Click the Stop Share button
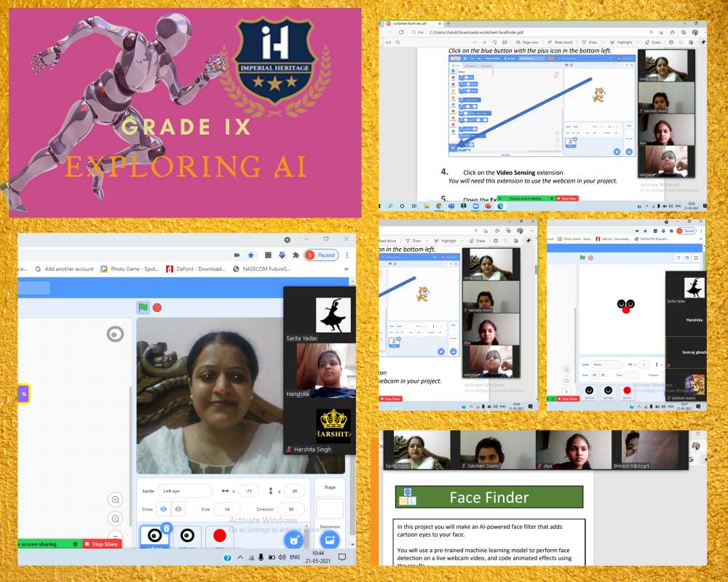Image resolution: width=728 pixels, height=582 pixels. (x=103, y=544)
